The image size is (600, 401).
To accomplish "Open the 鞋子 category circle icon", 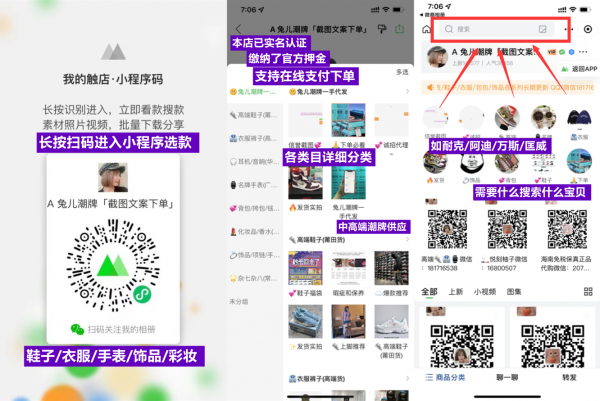I will click(543, 161).
